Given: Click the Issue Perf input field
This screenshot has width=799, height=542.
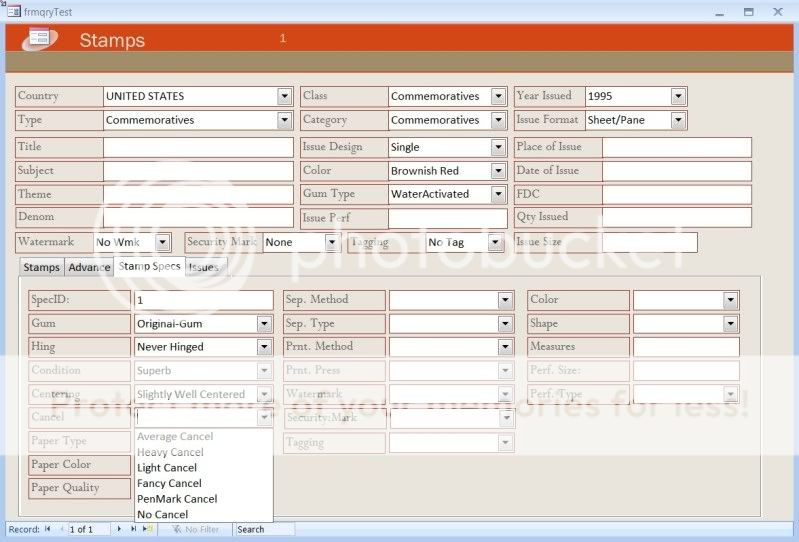Looking at the screenshot, I should 447,218.
